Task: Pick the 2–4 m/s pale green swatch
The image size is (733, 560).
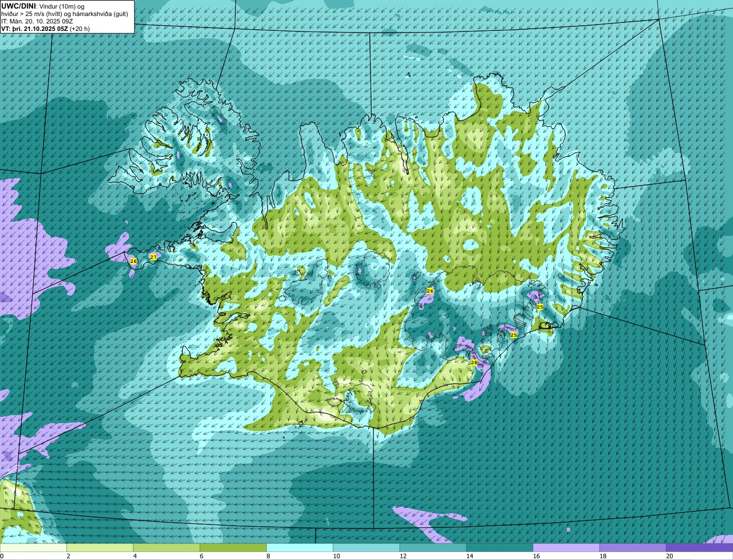Action: click(x=100, y=547)
